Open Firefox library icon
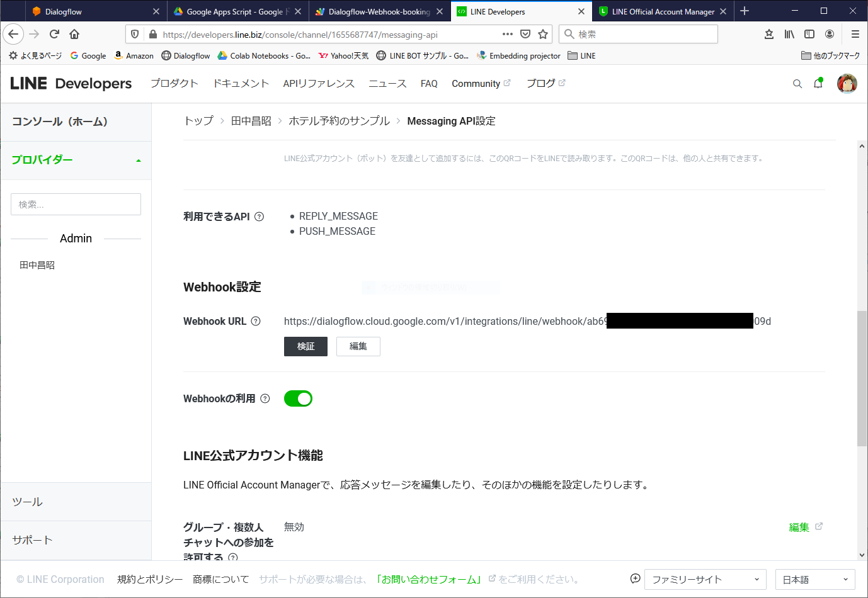The height and width of the screenshot is (598, 868). click(x=789, y=34)
